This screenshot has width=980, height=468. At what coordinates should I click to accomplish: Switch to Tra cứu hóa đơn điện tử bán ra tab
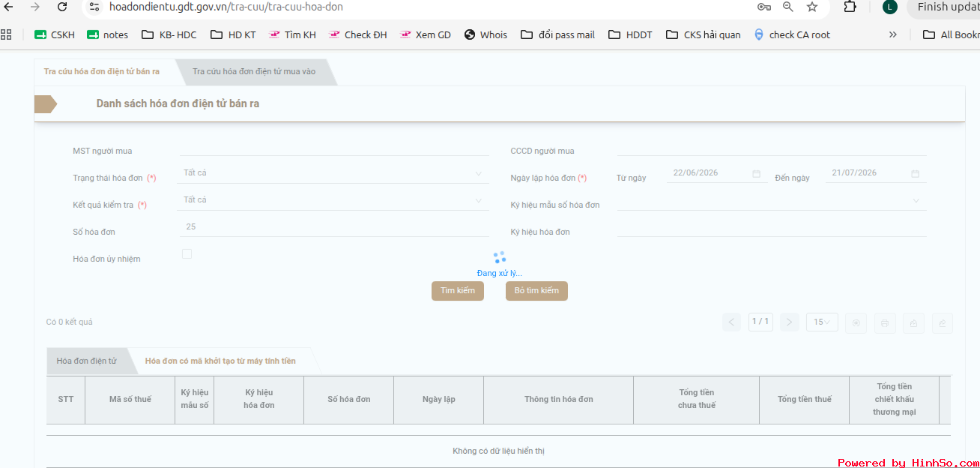click(102, 72)
